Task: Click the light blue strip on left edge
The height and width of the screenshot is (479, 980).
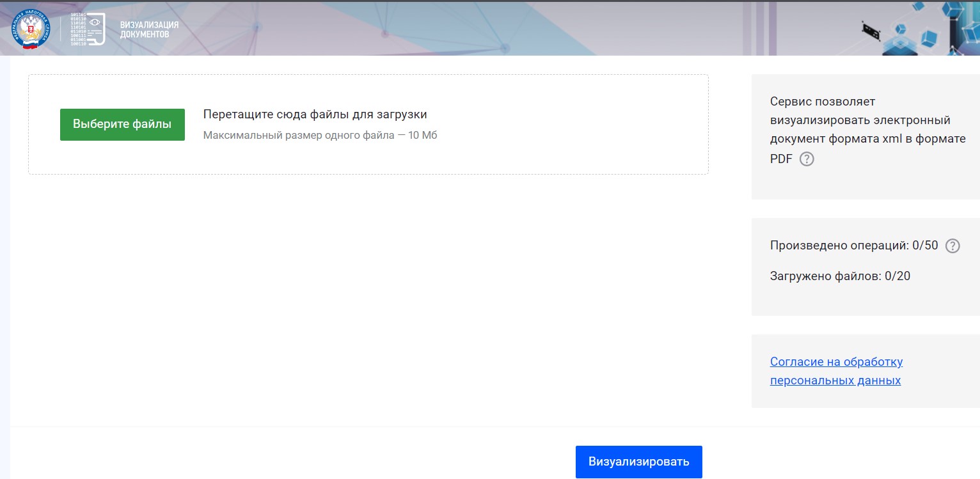Action: (x=4, y=256)
